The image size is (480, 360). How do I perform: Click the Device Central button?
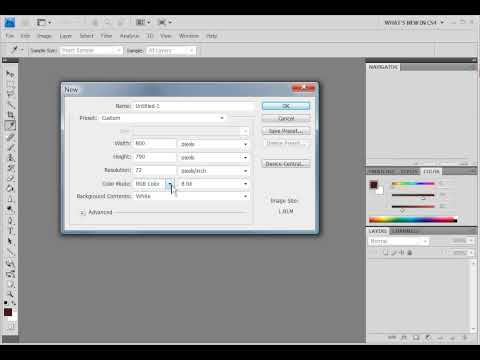tap(286, 164)
